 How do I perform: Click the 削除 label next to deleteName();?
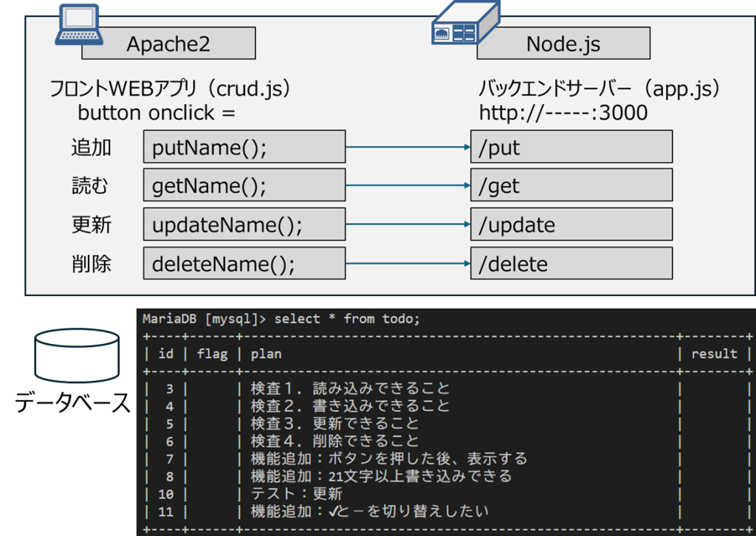(x=92, y=264)
